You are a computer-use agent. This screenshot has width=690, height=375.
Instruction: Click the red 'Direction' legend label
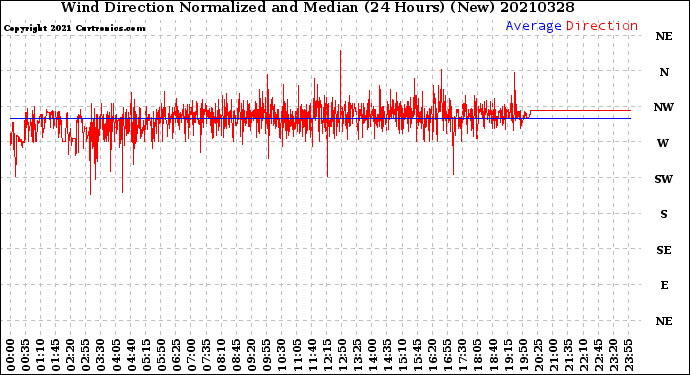tap(602, 26)
